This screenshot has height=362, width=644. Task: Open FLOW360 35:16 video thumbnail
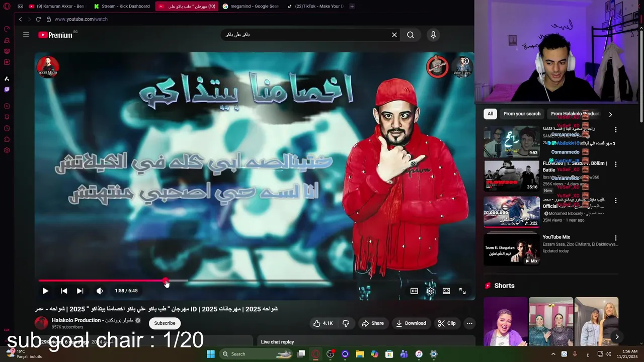(512, 176)
